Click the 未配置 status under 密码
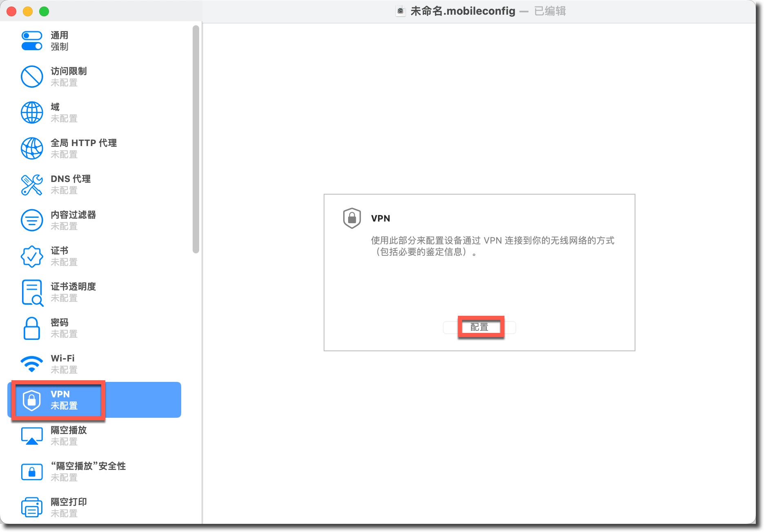Viewport: 764px width, 532px height. click(x=64, y=334)
